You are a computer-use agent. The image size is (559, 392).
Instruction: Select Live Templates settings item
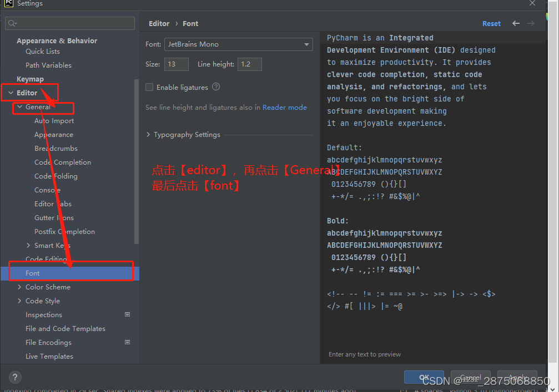click(x=49, y=357)
